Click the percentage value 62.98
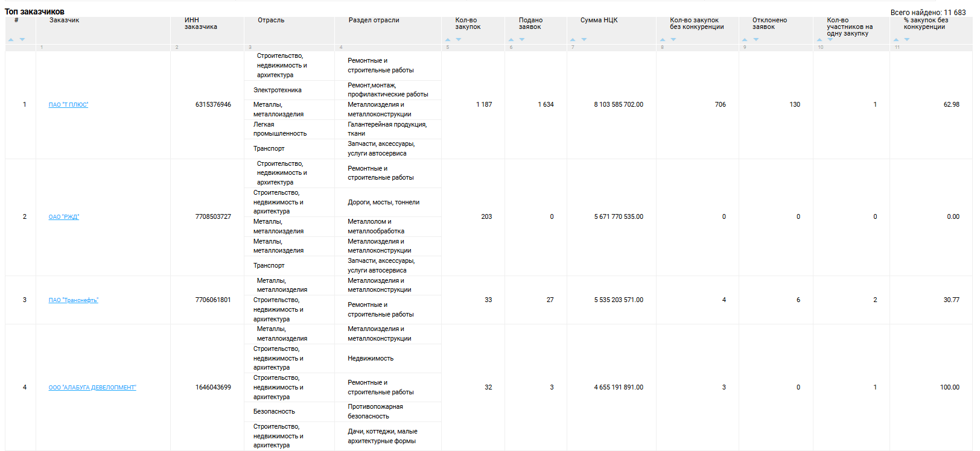The image size is (980, 451). [952, 105]
